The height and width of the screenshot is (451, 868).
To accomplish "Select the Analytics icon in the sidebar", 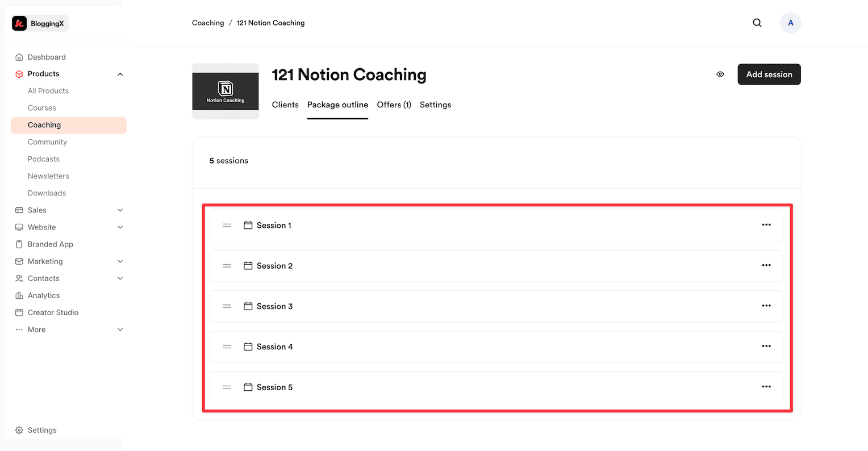I will [x=20, y=295].
